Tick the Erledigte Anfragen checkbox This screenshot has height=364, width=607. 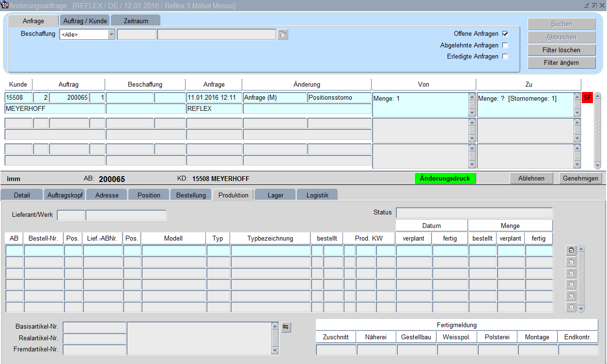505,57
